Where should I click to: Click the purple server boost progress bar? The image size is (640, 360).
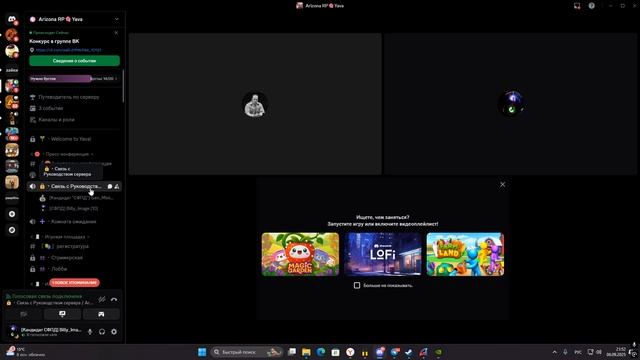point(74,79)
